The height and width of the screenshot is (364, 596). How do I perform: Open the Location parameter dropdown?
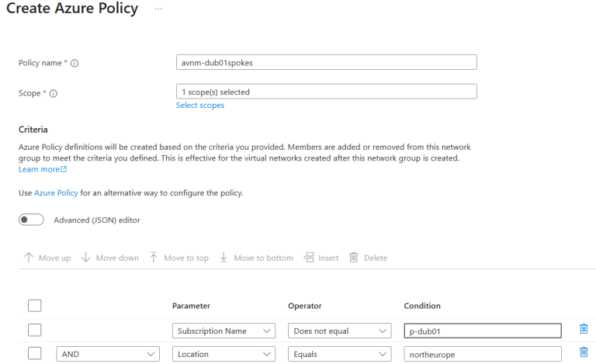[223, 354]
